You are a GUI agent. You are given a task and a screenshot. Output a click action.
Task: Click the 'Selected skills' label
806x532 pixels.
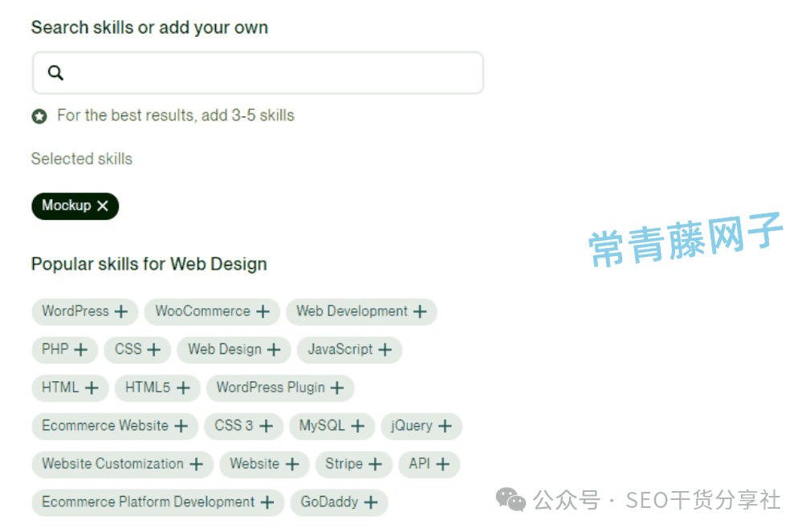click(x=82, y=159)
